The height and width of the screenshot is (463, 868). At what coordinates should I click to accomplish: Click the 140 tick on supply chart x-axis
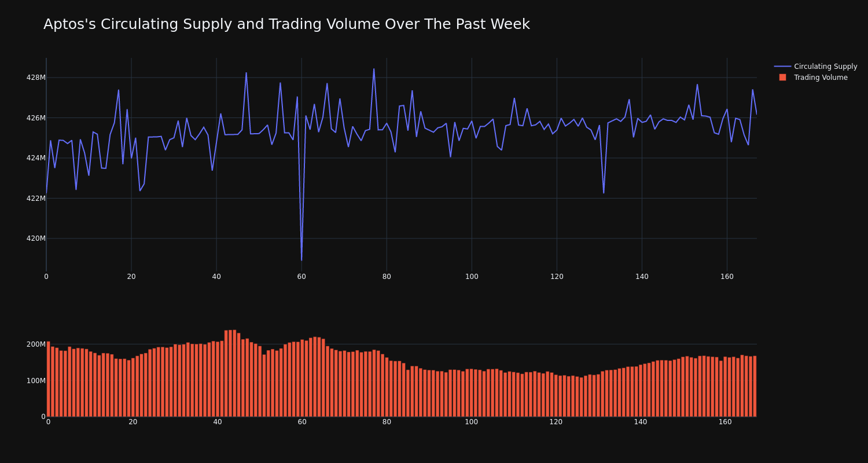642,277
